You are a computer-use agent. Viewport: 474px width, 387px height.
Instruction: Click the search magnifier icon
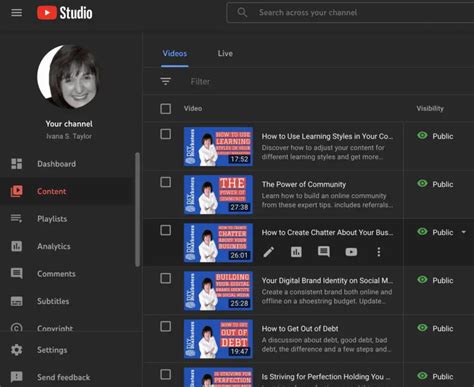pos(242,13)
